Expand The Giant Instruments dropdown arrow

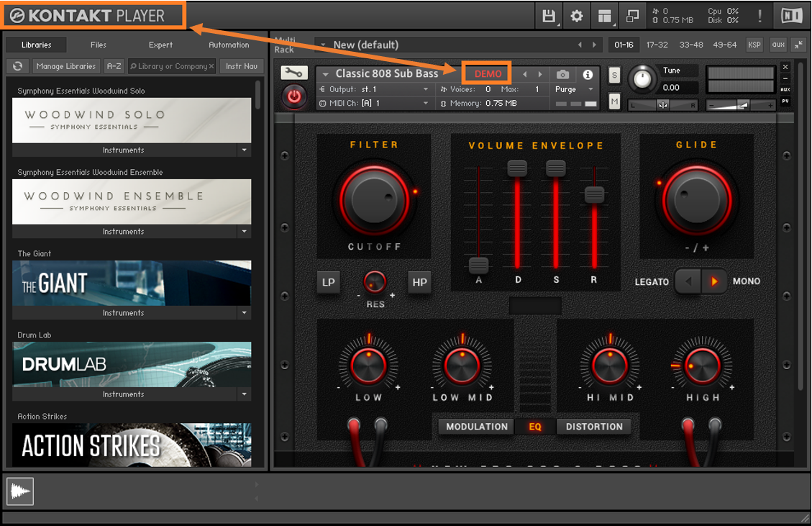(245, 313)
